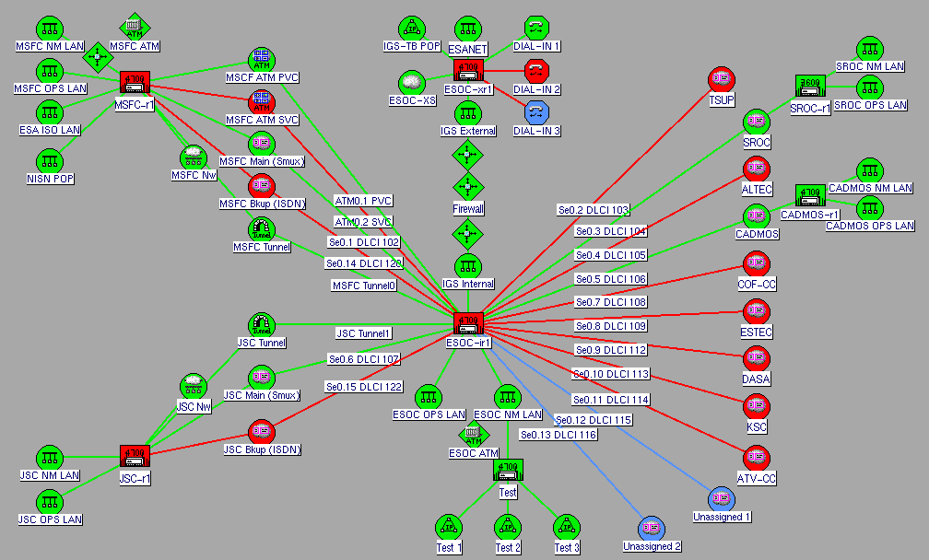Image resolution: width=929 pixels, height=560 pixels.
Task: Click the MSFC Tunnel icon
Action: coord(262,229)
